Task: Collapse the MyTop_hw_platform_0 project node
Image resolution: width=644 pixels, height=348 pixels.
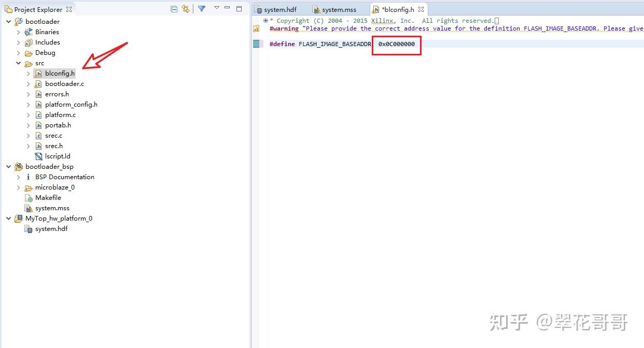Action: point(9,219)
